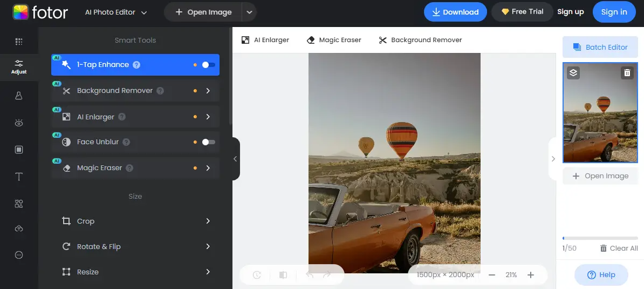The height and width of the screenshot is (289, 644).
Task: Open the apps grid icon in sidebar
Action: 19,42
